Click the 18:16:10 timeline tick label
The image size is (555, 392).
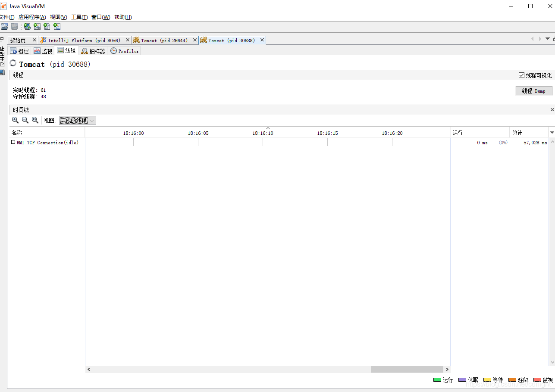point(263,133)
